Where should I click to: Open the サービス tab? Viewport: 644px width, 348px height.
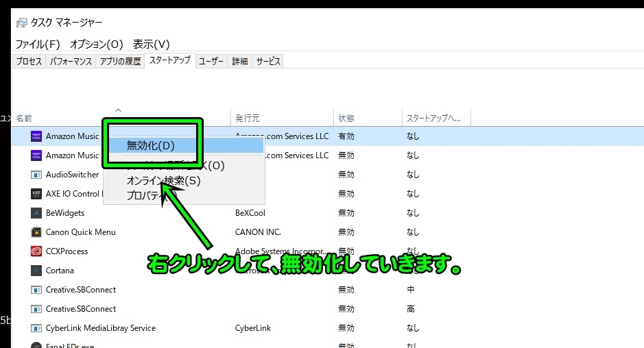coord(268,61)
